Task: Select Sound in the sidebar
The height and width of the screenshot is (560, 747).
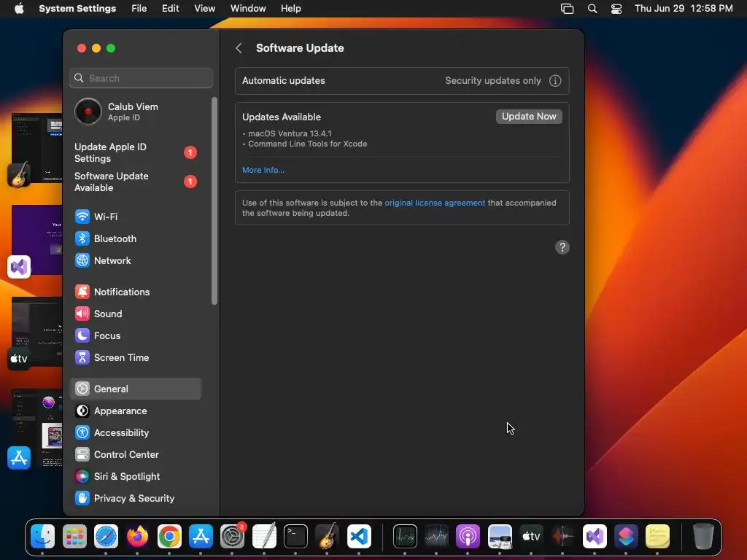Action: click(x=135, y=314)
